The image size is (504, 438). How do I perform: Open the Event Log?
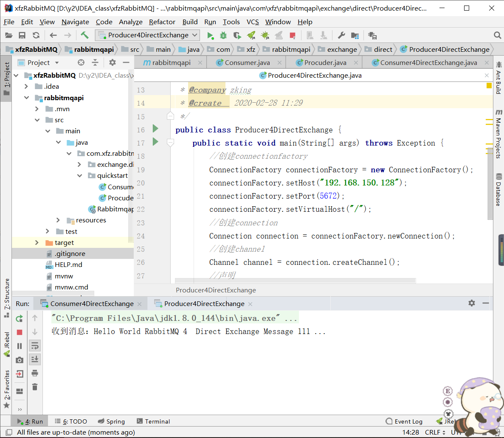click(404, 421)
